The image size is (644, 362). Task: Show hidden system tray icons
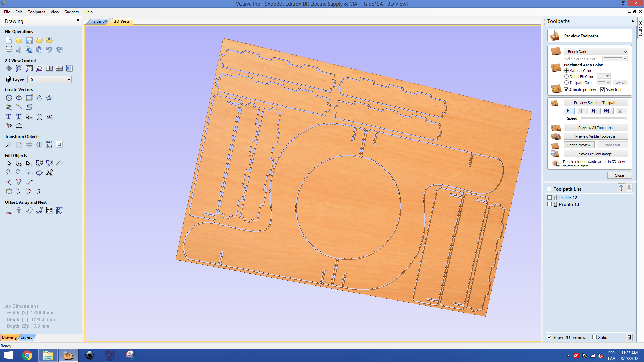[x=568, y=356]
